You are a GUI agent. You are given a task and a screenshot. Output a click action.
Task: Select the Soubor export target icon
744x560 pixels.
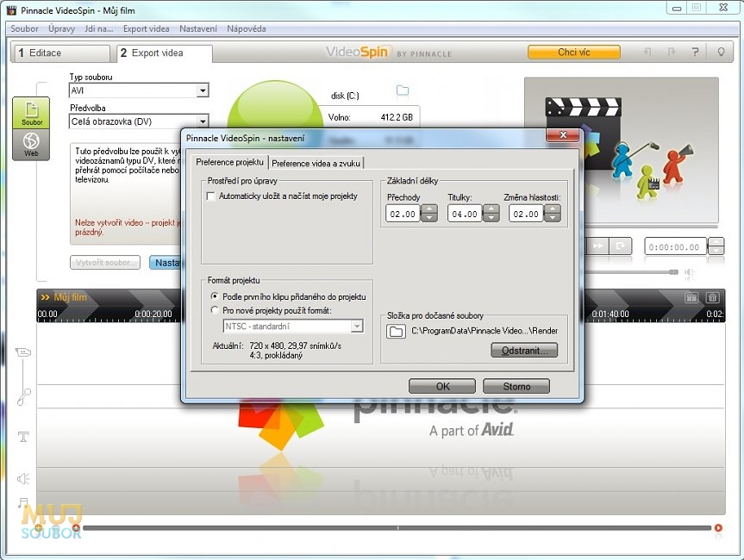tap(31, 113)
